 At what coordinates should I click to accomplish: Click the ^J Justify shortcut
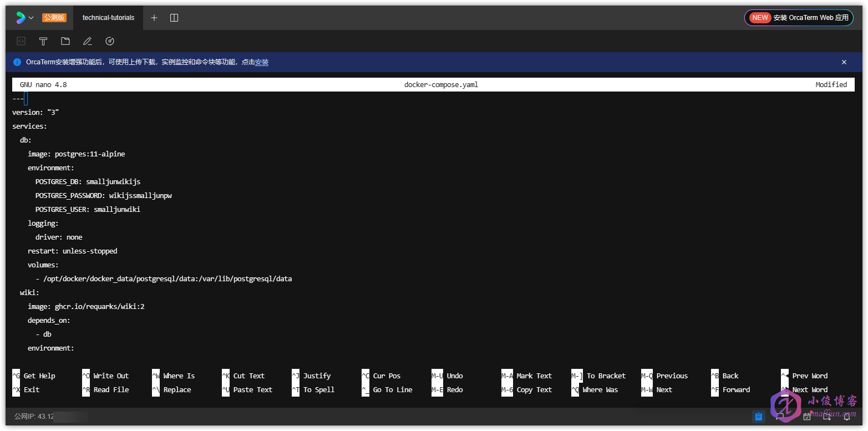311,376
